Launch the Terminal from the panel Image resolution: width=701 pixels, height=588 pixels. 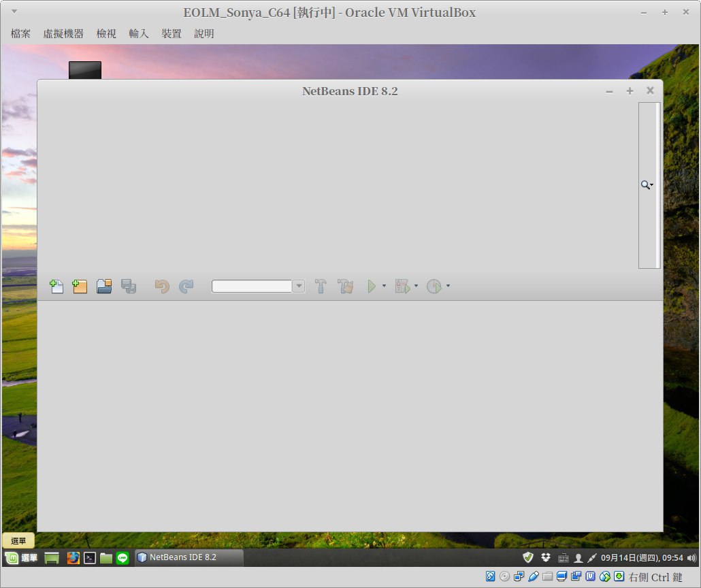click(x=90, y=557)
